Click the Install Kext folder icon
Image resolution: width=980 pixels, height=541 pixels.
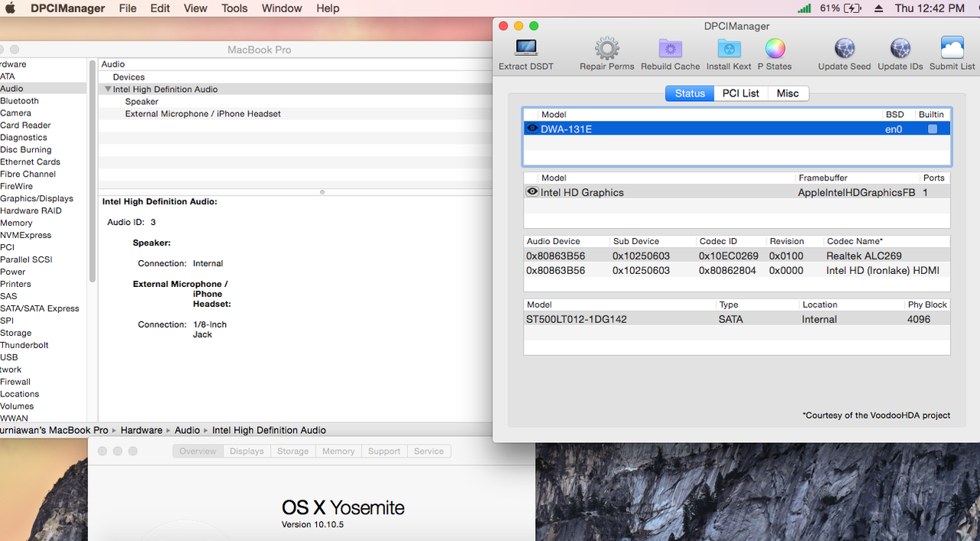point(729,48)
